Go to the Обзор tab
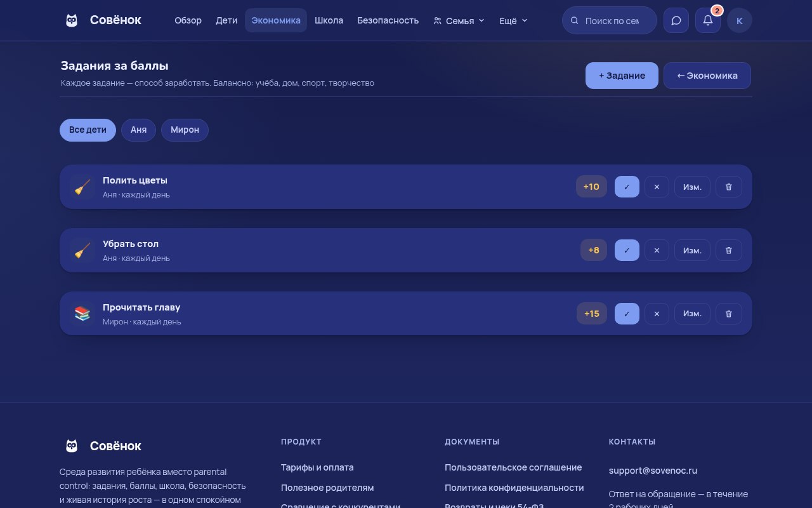Screen dimensions: 812x508 point(188,20)
